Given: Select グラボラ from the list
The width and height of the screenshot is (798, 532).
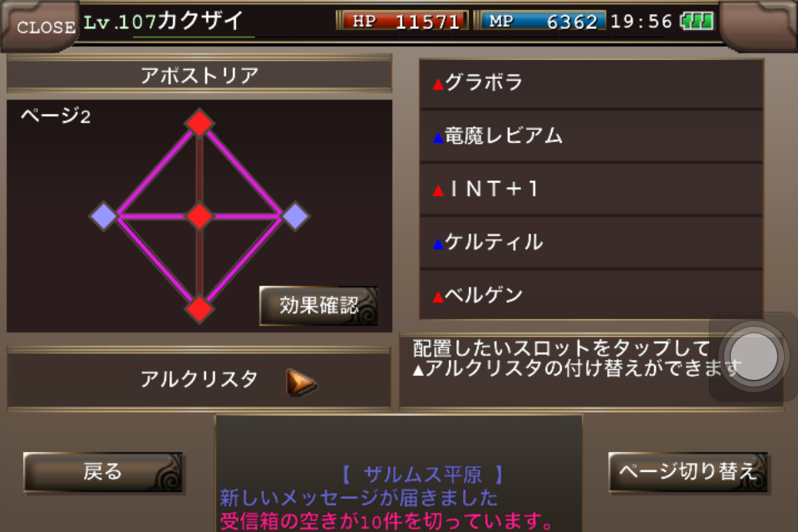Looking at the screenshot, I should (591, 83).
